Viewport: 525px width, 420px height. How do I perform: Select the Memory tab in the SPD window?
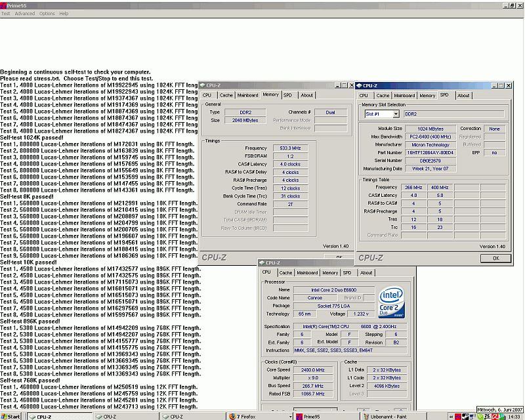tap(427, 95)
